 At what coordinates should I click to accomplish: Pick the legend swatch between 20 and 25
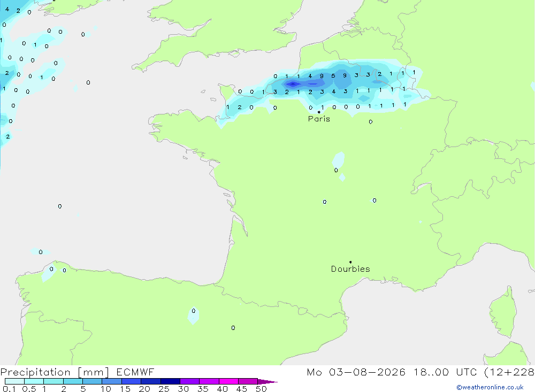pyautogui.click(x=151, y=381)
